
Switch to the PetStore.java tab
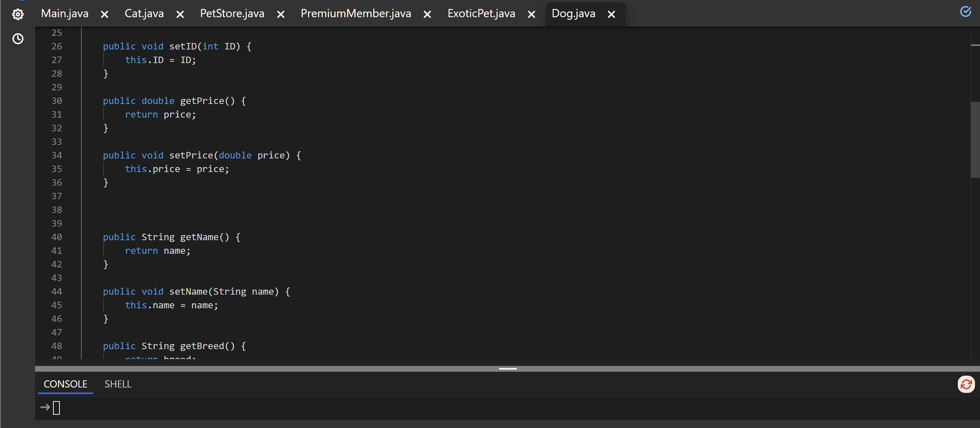pos(232,14)
